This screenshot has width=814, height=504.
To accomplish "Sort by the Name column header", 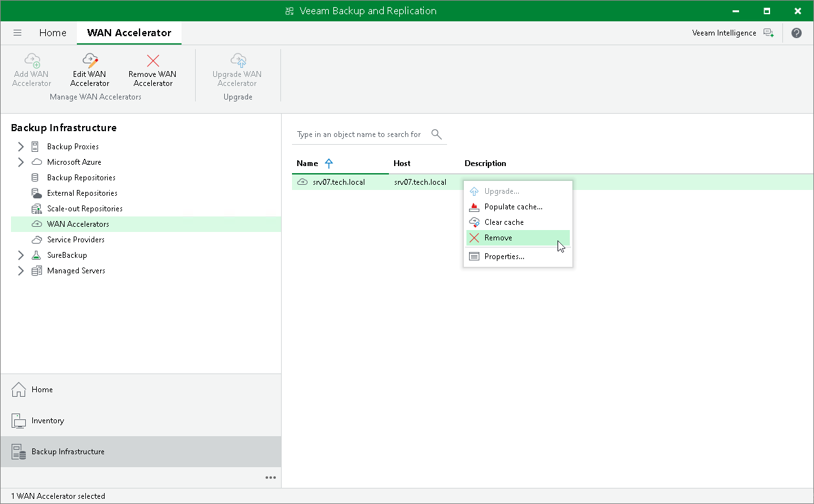I will click(308, 163).
